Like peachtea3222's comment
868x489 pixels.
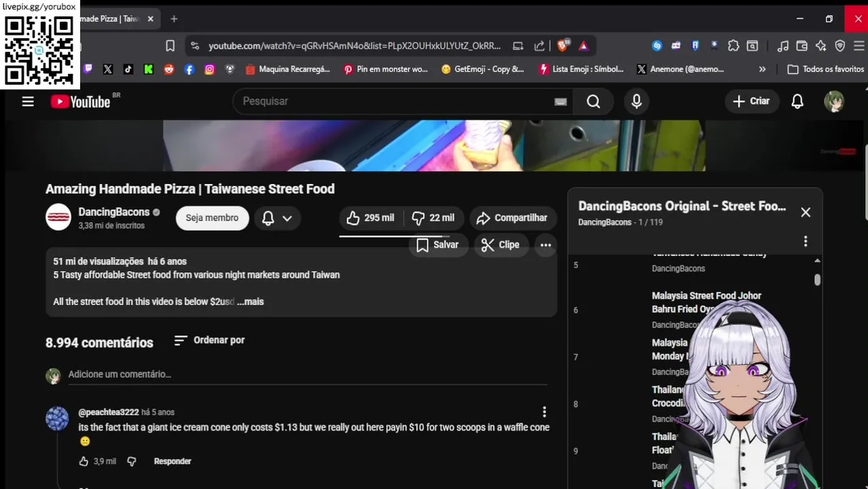coord(84,461)
